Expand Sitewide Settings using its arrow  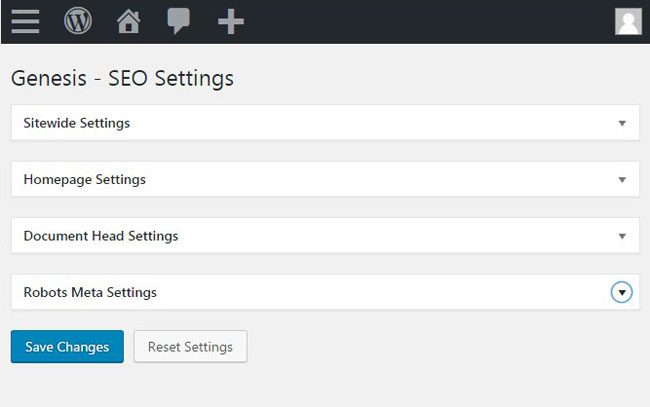[622, 123]
